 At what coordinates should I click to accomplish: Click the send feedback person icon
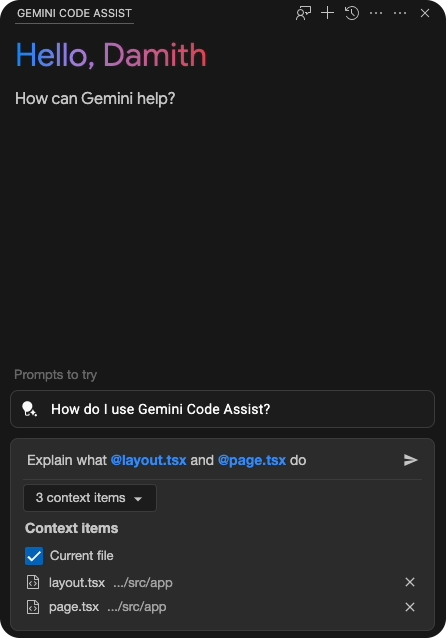(303, 13)
